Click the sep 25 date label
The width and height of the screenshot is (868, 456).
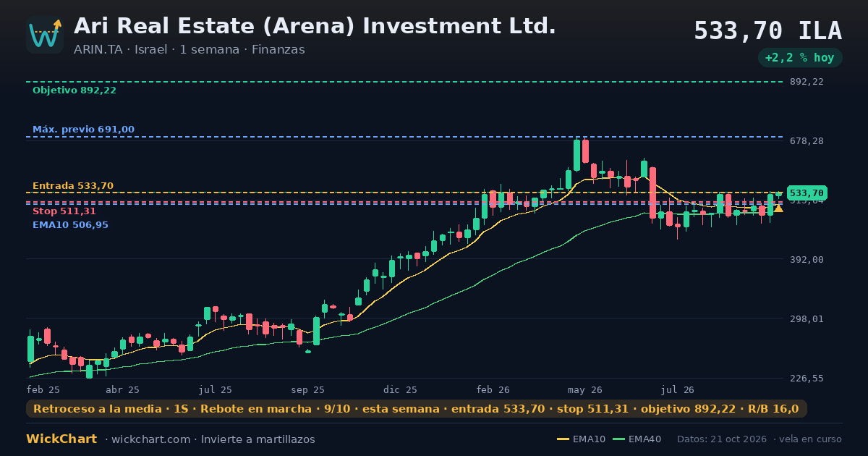coord(308,389)
